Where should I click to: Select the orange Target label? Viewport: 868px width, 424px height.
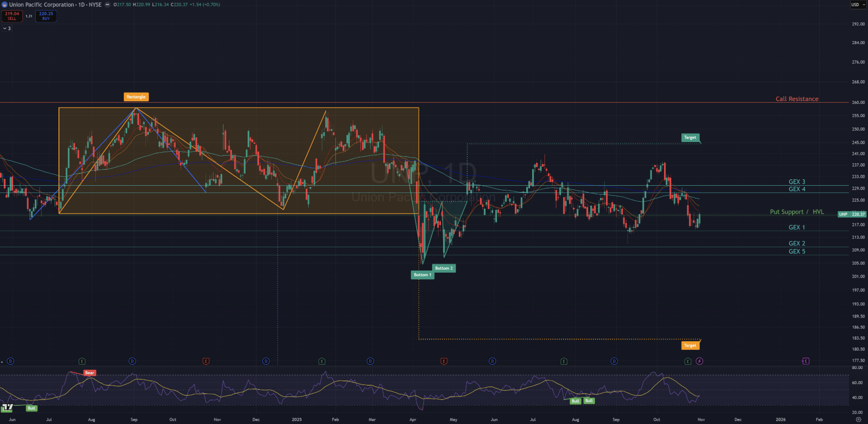(690, 345)
